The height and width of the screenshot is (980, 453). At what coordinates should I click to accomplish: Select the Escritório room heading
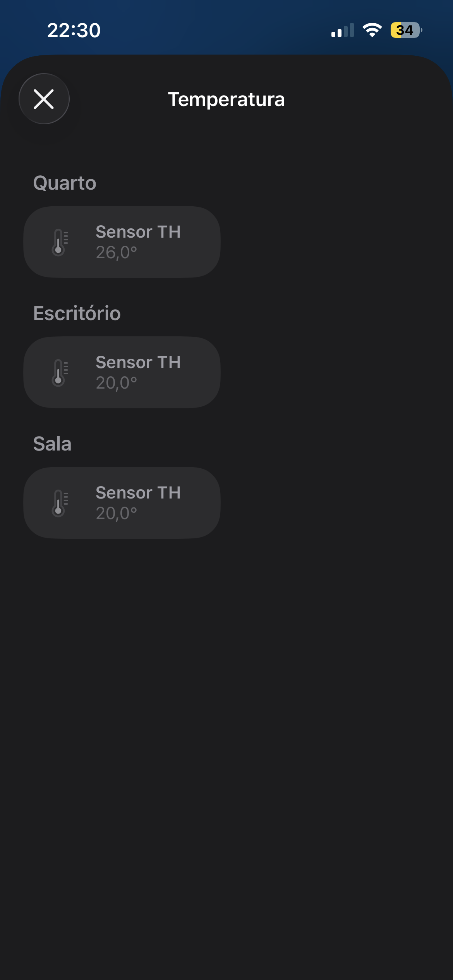pos(77,314)
